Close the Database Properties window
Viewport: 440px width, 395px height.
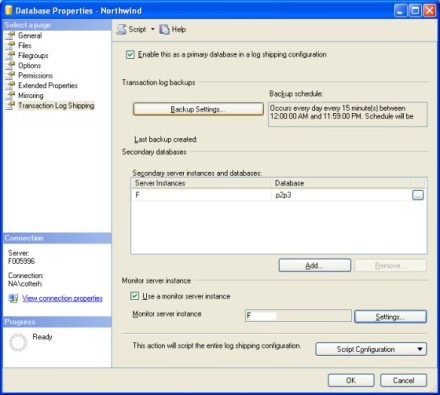coord(430,11)
